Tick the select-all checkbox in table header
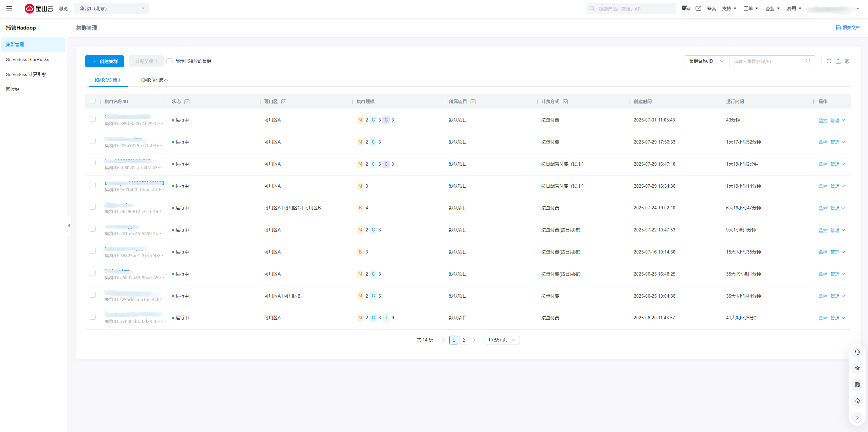Image resolution: width=868 pixels, height=432 pixels. point(93,101)
